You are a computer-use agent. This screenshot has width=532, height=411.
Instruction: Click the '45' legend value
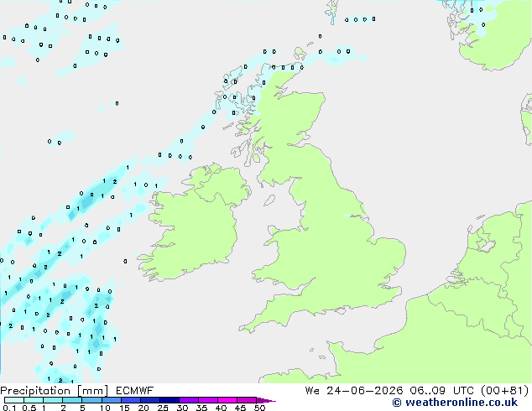(x=240, y=408)
